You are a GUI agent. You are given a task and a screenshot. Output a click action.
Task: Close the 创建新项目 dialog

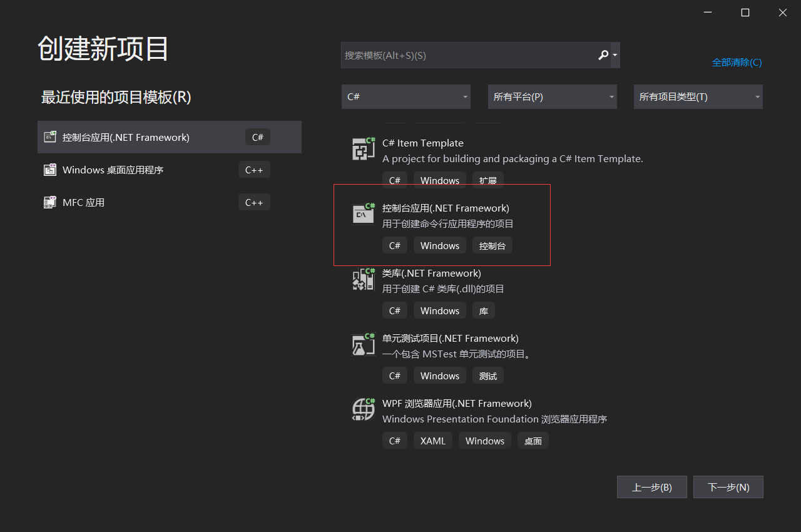(x=783, y=12)
